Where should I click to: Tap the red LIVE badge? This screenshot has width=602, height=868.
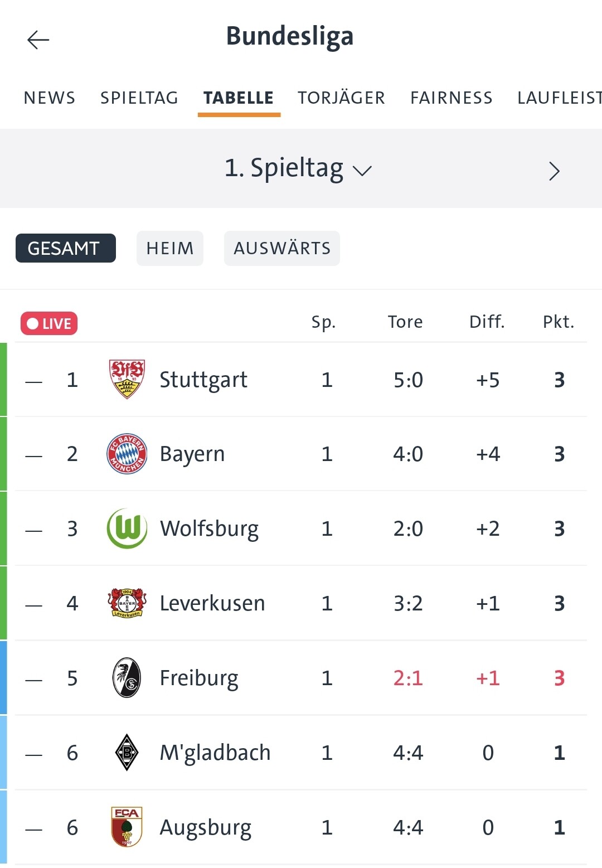coord(49,323)
